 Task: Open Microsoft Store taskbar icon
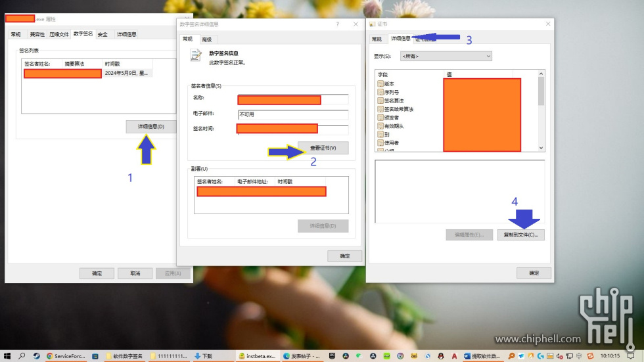(x=95, y=356)
